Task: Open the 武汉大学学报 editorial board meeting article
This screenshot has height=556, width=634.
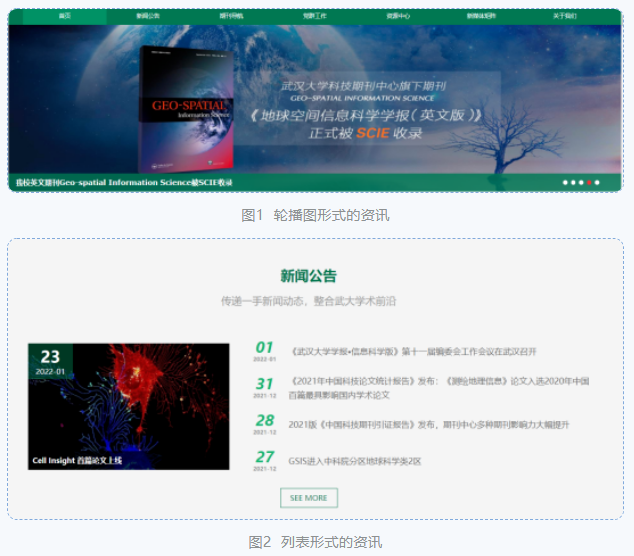Action: (413, 352)
